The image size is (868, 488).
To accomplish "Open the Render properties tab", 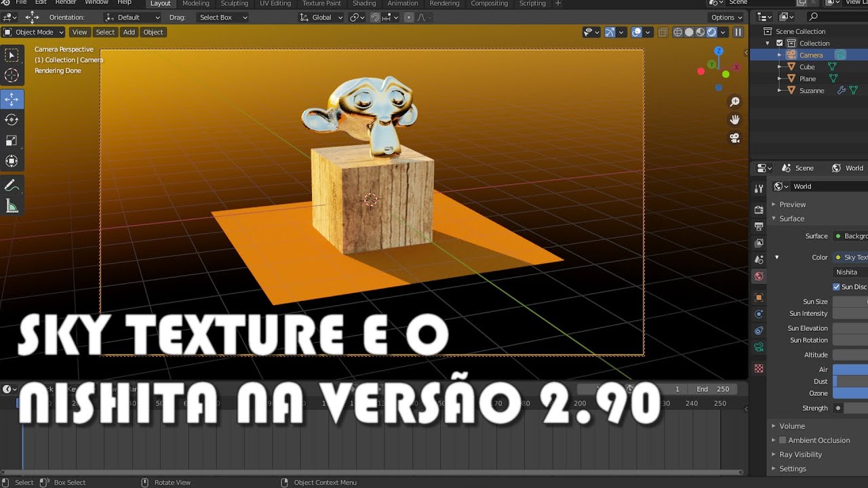I will (759, 210).
